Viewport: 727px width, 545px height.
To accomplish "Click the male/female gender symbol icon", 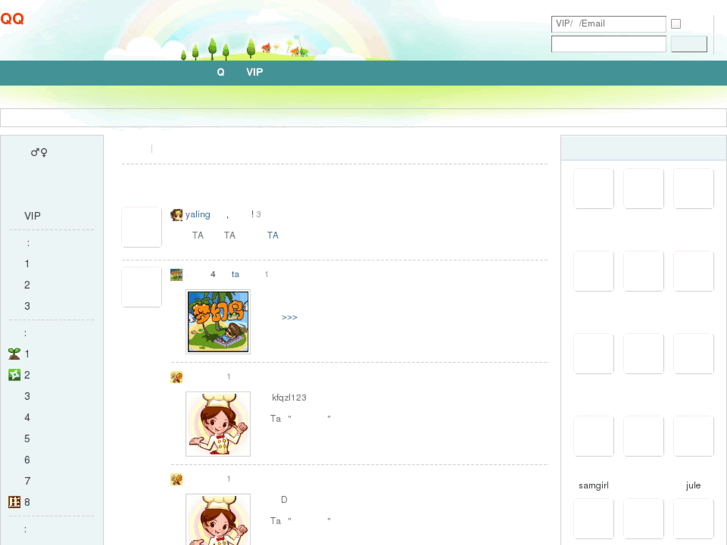I will [x=39, y=152].
